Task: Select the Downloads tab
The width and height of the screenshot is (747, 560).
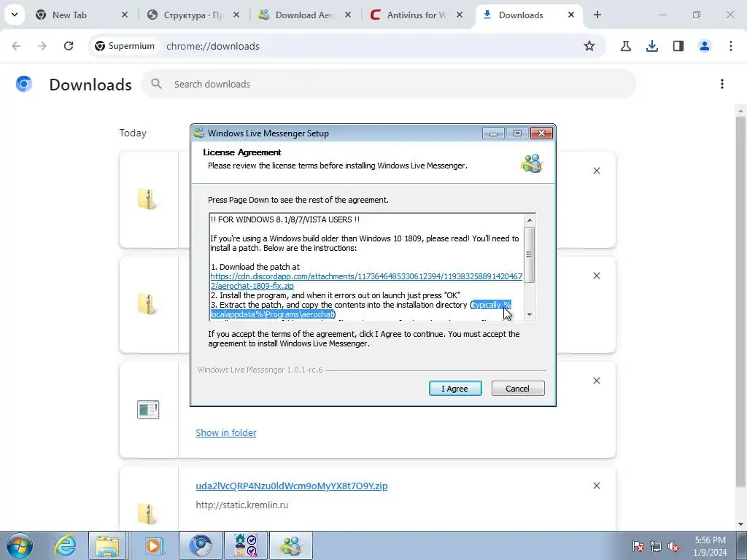Action: 521,15
